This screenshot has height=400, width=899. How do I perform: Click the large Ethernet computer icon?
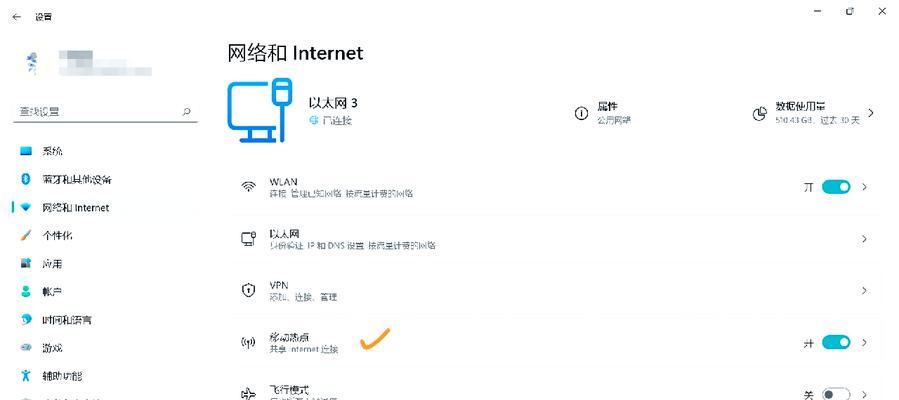coord(260,111)
